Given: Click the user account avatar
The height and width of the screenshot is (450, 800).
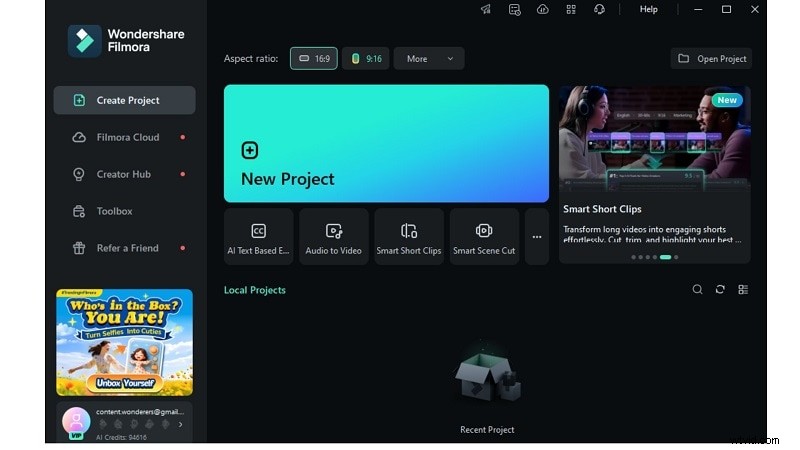Looking at the screenshot, I should [x=76, y=421].
